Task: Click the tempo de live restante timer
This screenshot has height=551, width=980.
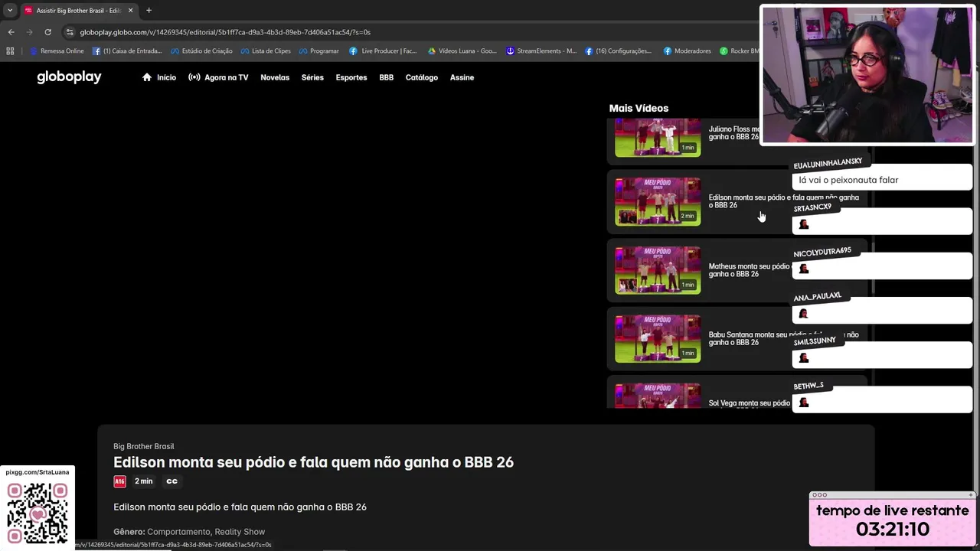Action: (892, 520)
